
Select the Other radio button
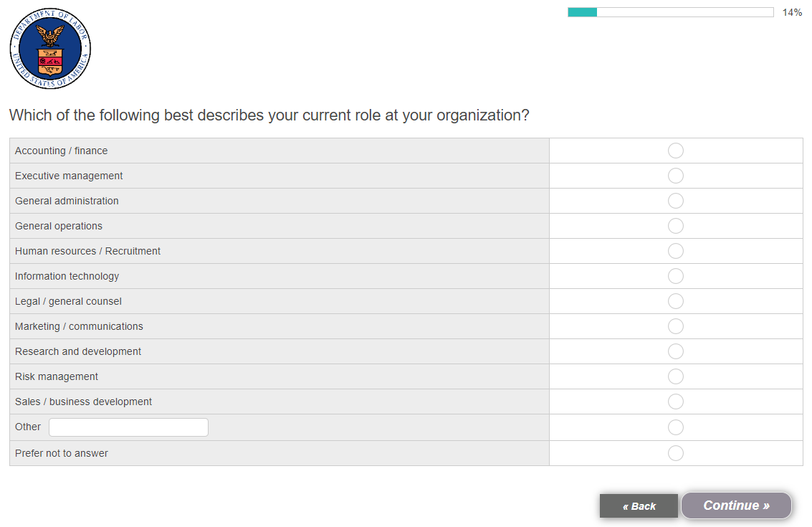[675, 427]
